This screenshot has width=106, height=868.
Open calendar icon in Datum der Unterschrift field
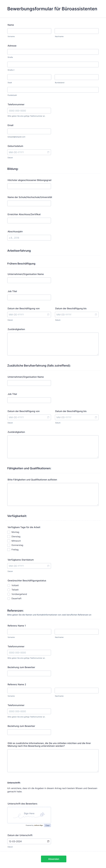click(x=48, y=841)
